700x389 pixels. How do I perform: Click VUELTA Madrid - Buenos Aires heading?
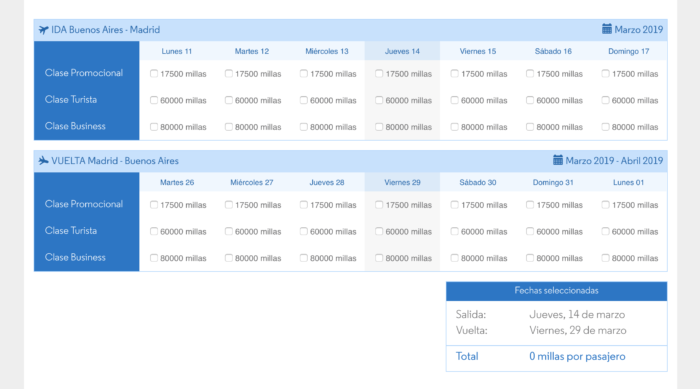[x=115, y=161]
